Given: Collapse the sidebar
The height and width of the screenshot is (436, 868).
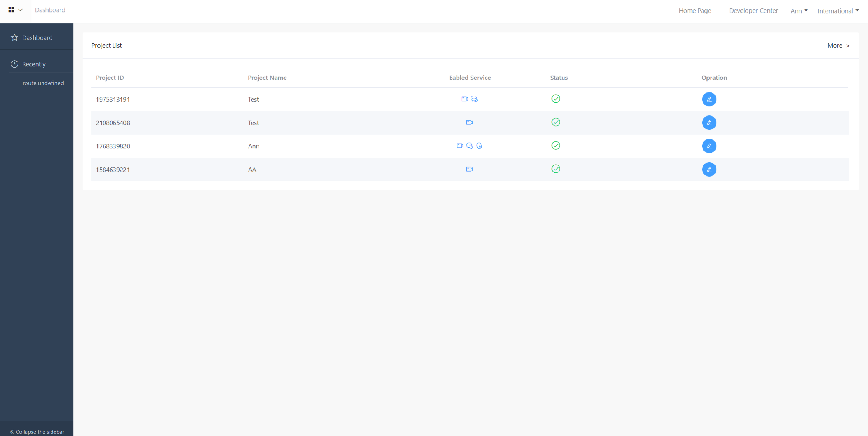Looking at the screenshot, I should [37, 432].
